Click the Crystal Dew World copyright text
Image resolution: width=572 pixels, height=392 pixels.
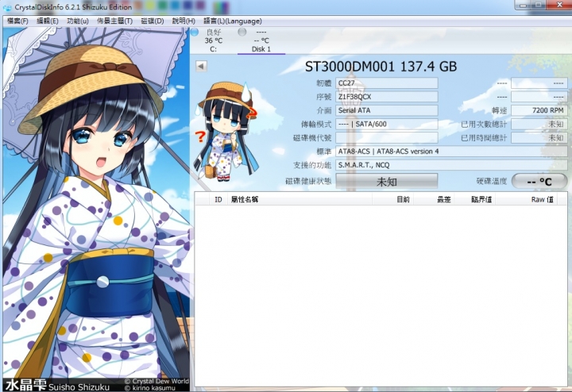(157, 381)
